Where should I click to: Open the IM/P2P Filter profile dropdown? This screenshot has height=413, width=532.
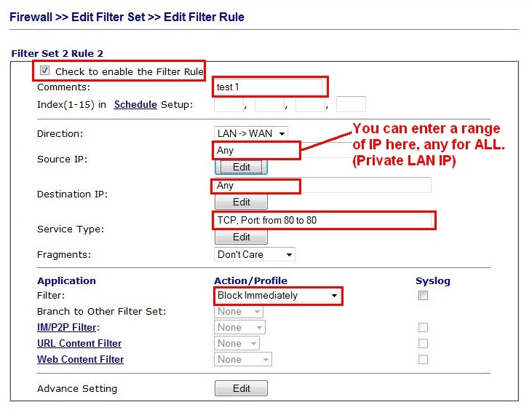point(239,328)
